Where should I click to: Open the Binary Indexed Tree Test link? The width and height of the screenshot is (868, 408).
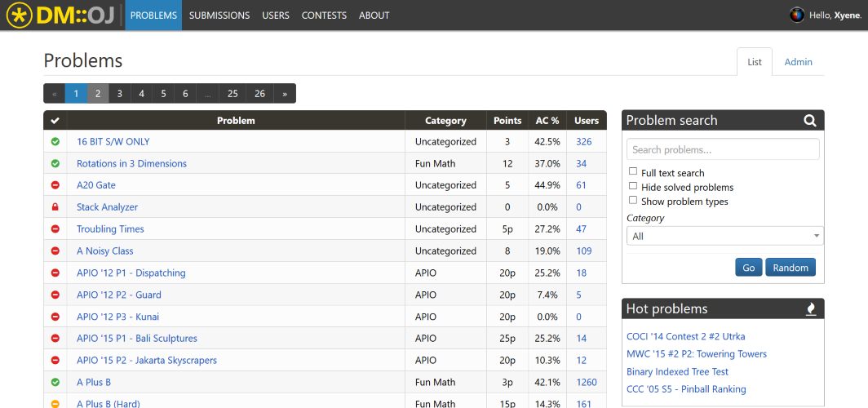tap(678, 371)
